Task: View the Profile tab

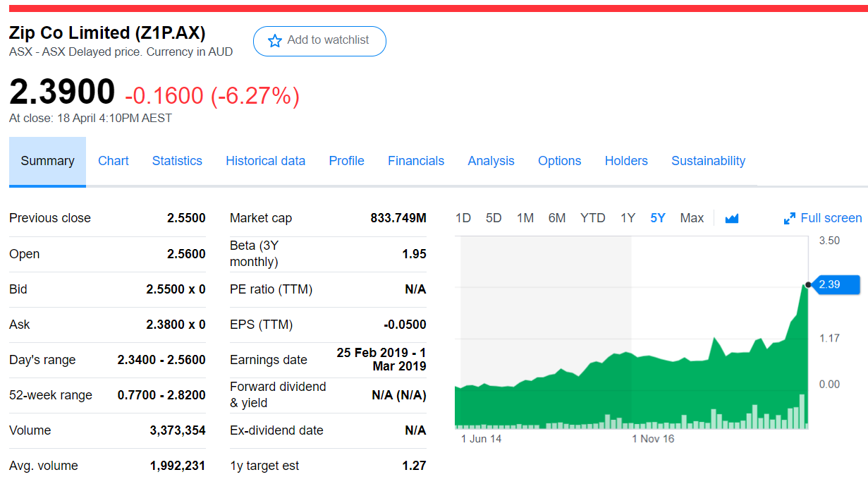Action: click(346, 161)
